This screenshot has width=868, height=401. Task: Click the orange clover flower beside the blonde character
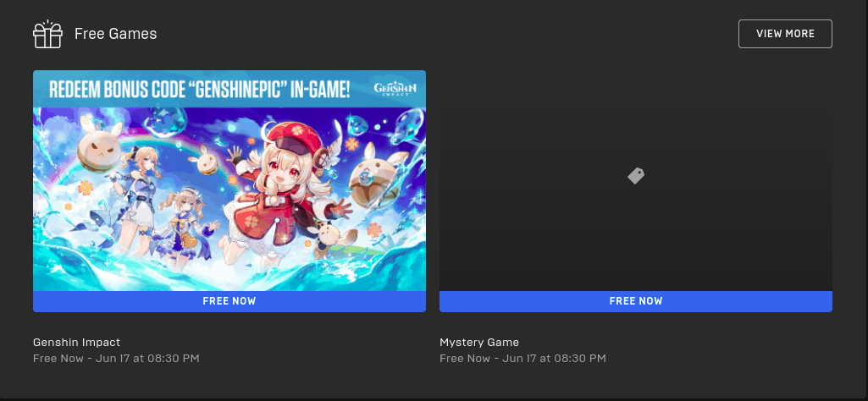click(x=86, y=188)
